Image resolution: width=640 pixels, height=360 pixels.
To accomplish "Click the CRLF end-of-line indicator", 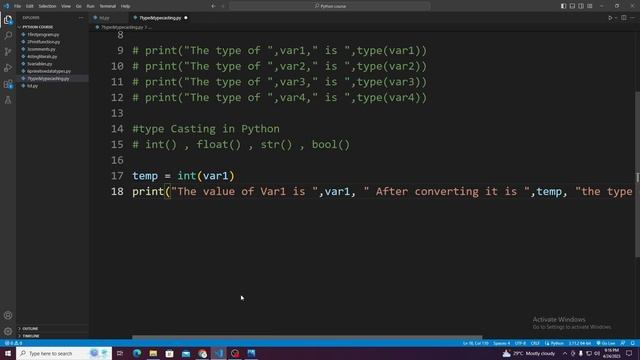I will [535, 343].
